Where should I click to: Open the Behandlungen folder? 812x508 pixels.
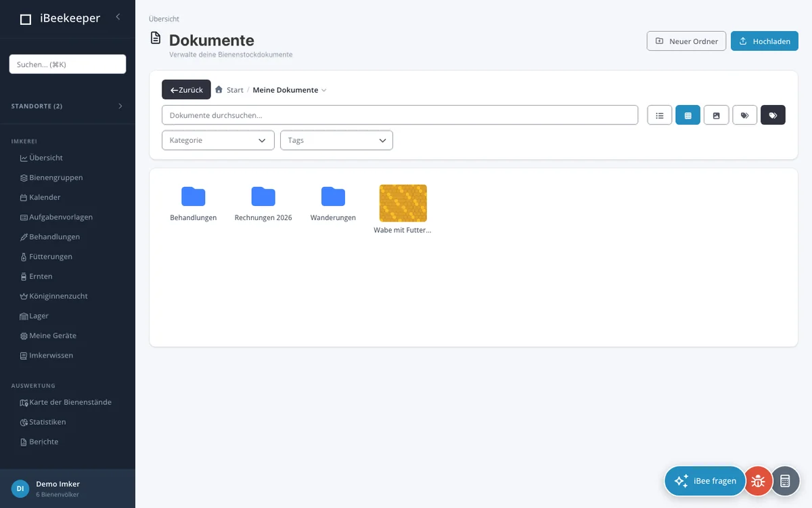193,204
